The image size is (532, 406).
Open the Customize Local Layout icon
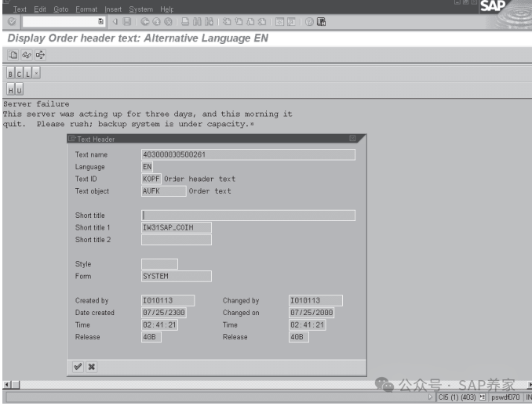(321, 22)
